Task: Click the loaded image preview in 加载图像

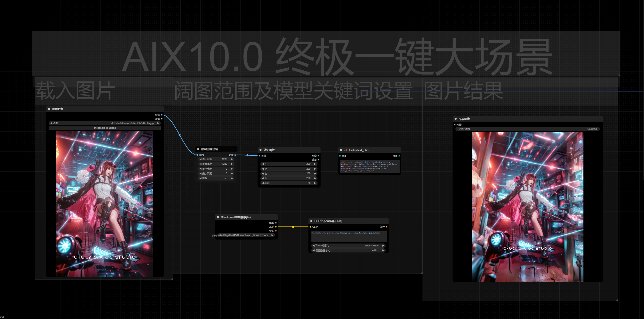Action: click(x=105, y=204)
